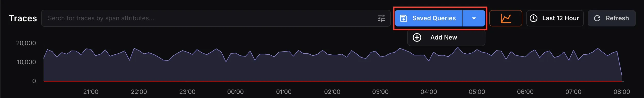The height and width of the screenshot is (98, 644).
Task: Open the filter sliders icon in search bar
Action: point(381,18)
